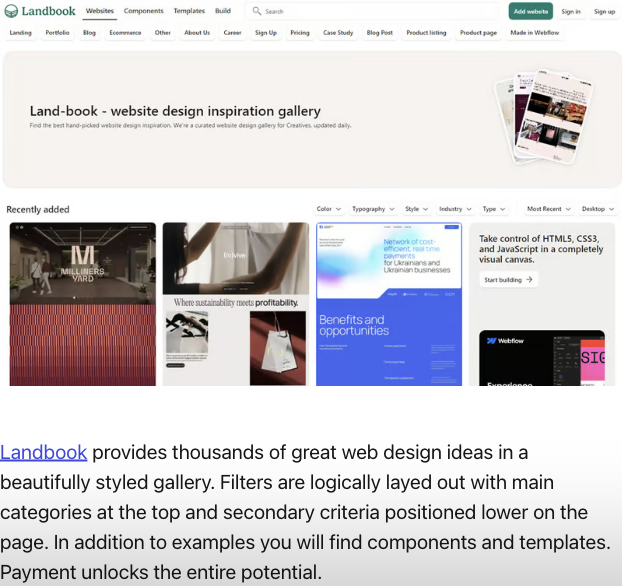Open the Build tab
622x586 pixels.
pos(223,11)
